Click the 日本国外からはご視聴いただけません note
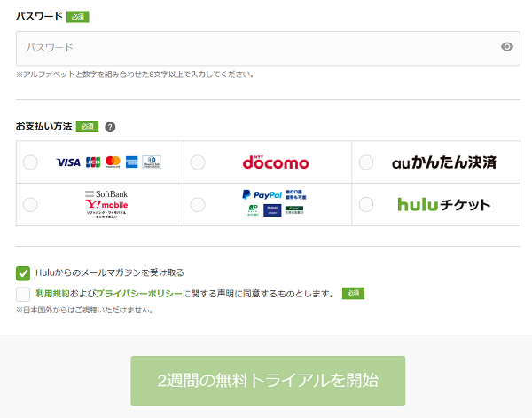 pyautogui.click(x=85, y=310)
